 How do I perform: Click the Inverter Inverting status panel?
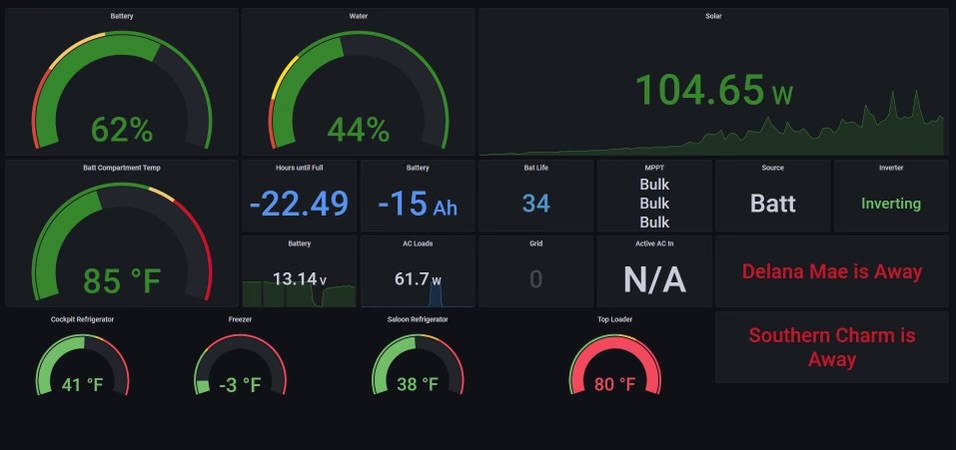(x=891, y=196)
